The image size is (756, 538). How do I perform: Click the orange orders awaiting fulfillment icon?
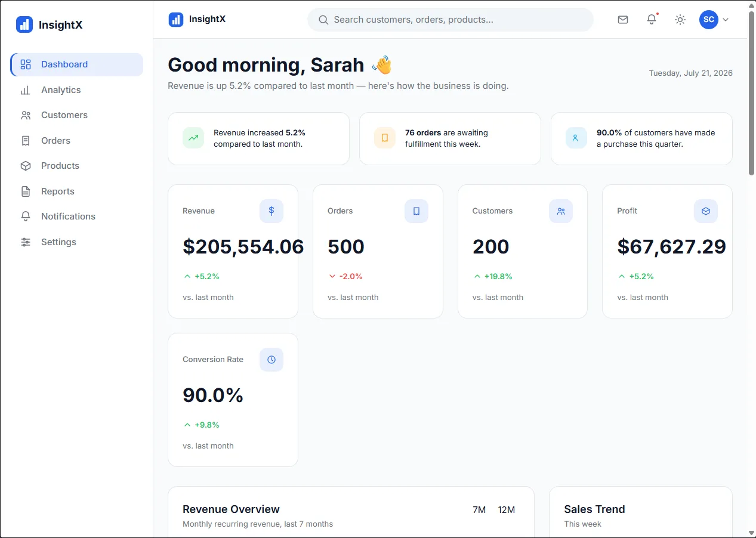click(385, 138)
